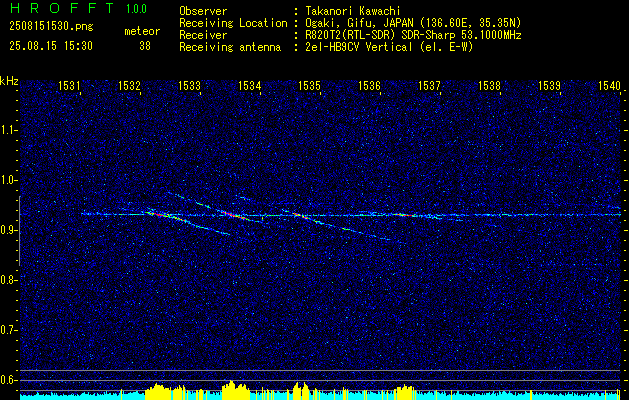This screenshot has width=629, height=400.
Task: Click the 1536 time axis marker
Action: click(x=369, y=85)
